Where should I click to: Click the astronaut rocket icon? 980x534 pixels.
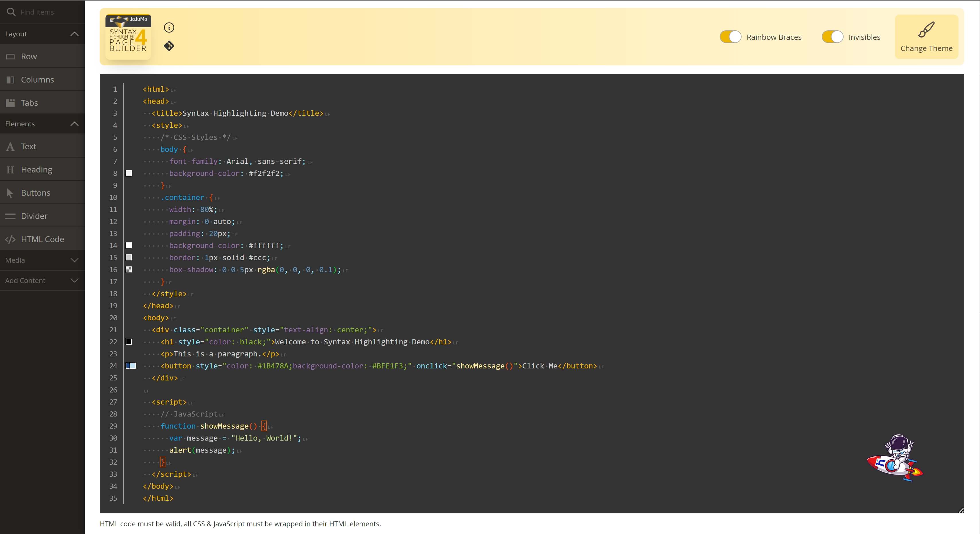click(x=895, y=458)
